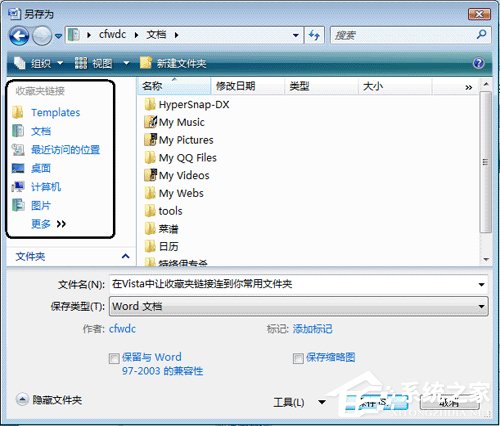The image size is (500, 426).
Task: Select the My QQ Files folder
Action: [188, 158]
